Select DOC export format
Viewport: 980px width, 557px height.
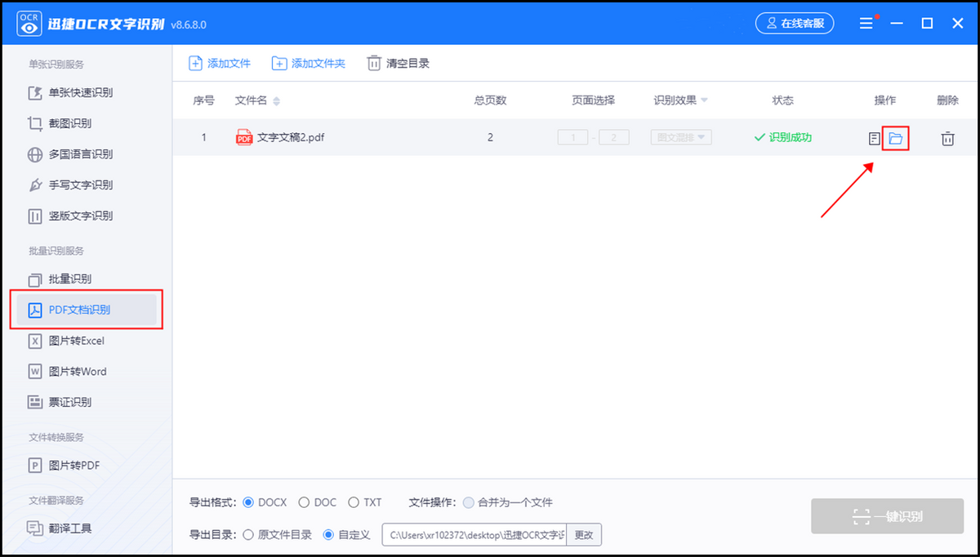pyautogui.click(x=317, y=502)
